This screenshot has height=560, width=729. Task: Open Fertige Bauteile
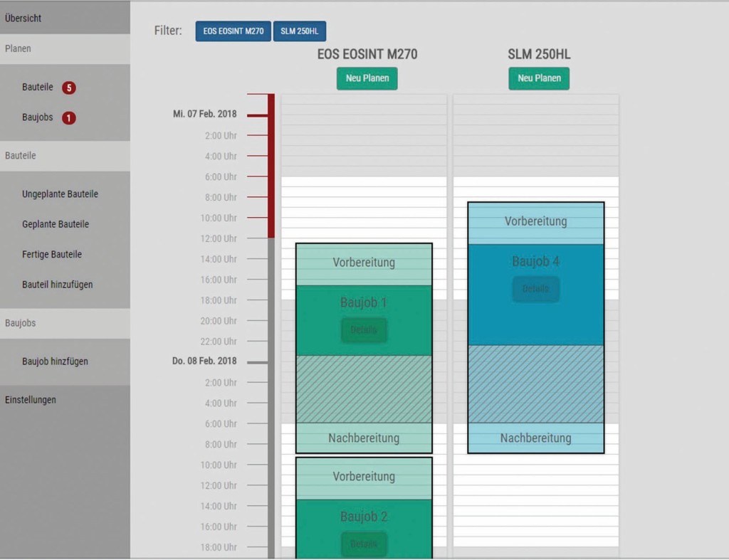pos(52,254)
